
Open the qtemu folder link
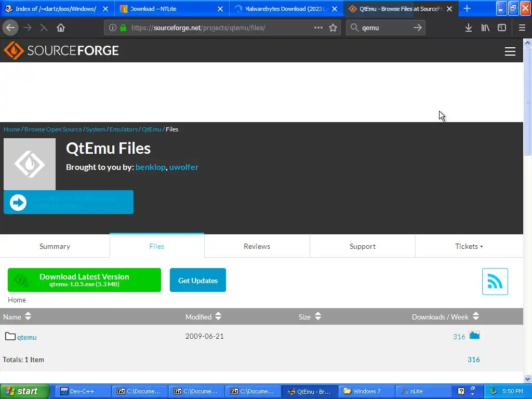point(27,337)
